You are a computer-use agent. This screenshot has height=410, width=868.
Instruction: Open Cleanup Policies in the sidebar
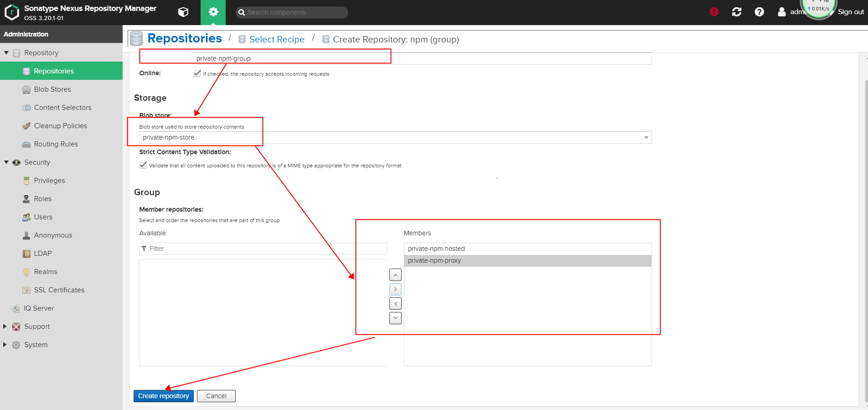point(61,126)
